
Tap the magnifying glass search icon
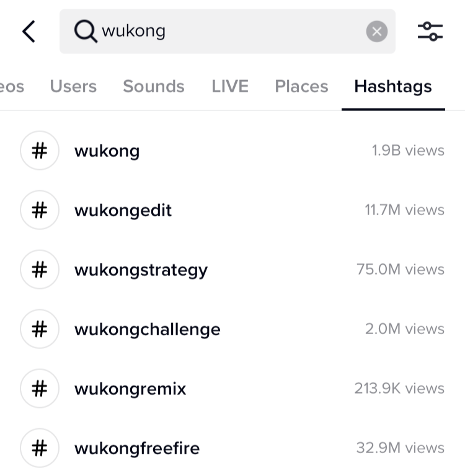tap(86, 31)
